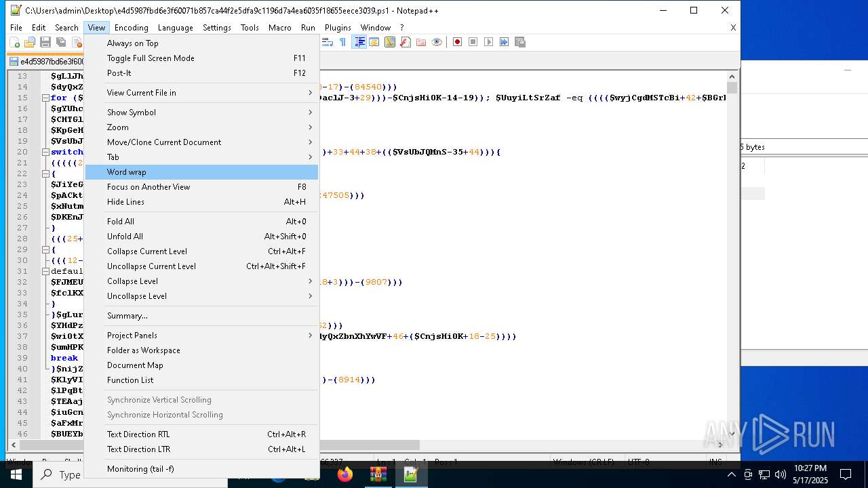Start macro recording with red circle icon
868x488 pixels.
457,42
